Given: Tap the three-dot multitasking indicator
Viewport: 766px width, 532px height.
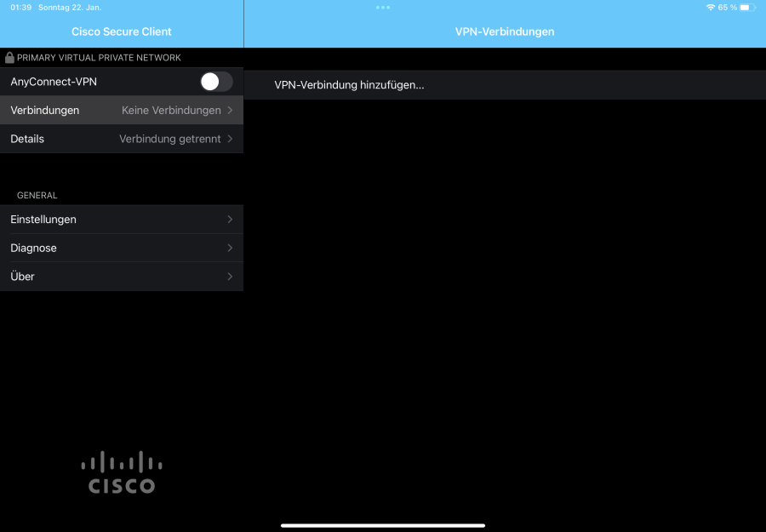Looking at the screenshot, I should tap(383, 8).
